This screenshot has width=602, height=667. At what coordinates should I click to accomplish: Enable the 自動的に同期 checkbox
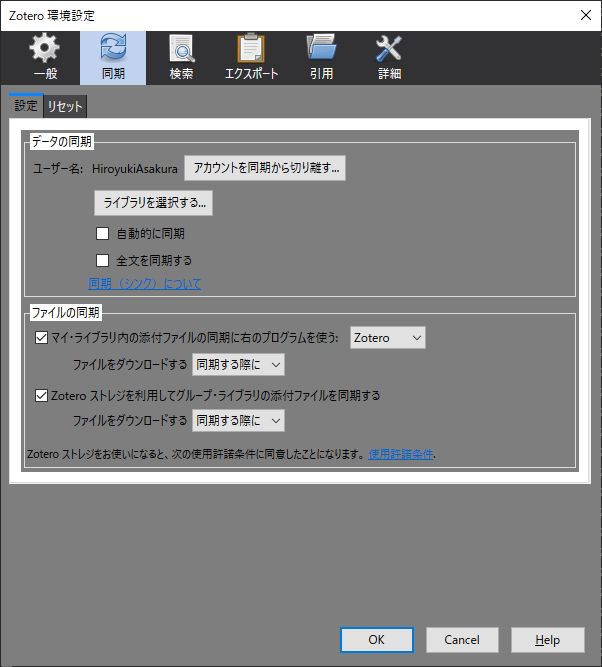(103, 234)
